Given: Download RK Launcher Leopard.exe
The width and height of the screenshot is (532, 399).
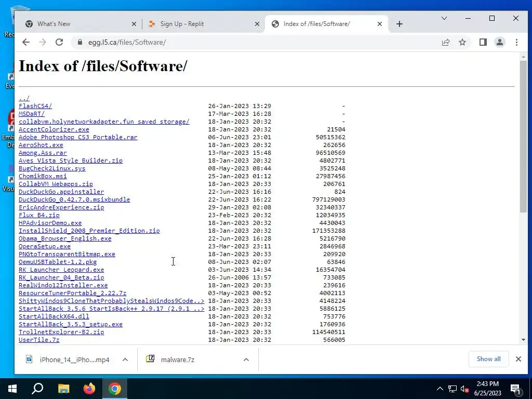Looking at the screenshot, I should tap(61, 270).
